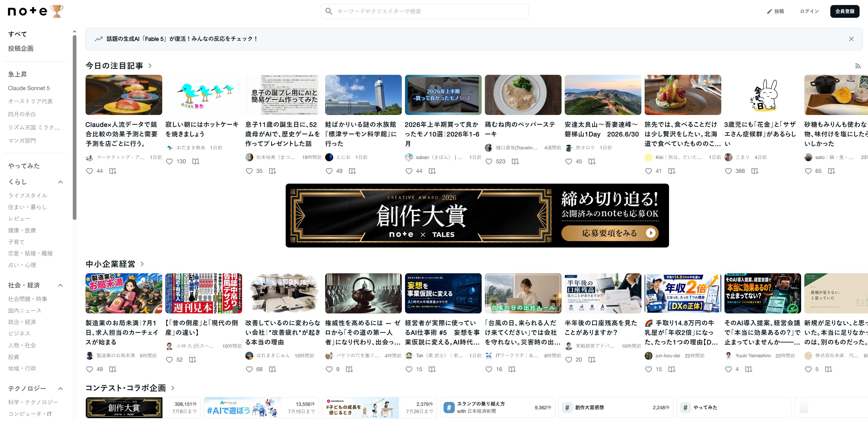The height and width of the screenshot is (422, 868).
Task: Open the #AIで遊ぼう contest card
Action: click(261, 408)
